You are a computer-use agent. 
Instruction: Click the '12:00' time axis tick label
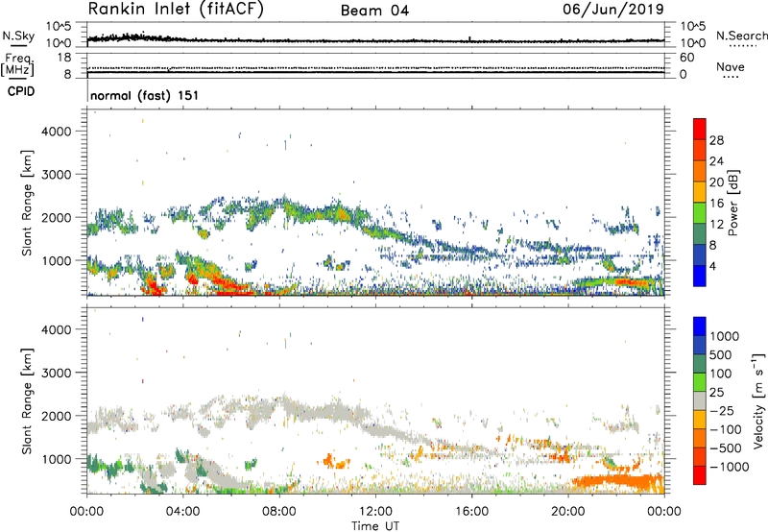click(375, 512)
